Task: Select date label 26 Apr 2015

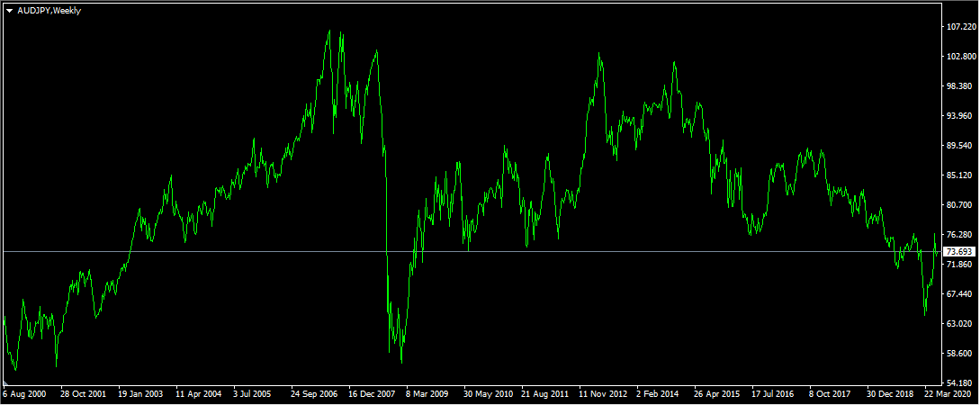Action: click(x=717, y=395)
